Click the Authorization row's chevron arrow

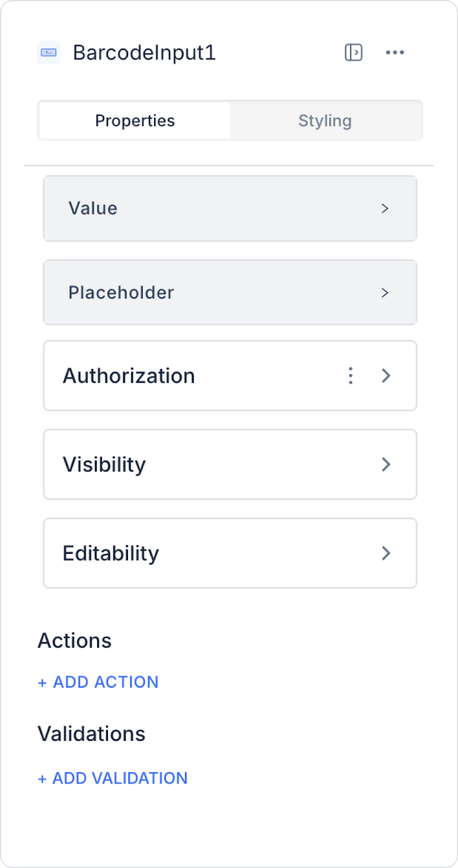point(386,375)
